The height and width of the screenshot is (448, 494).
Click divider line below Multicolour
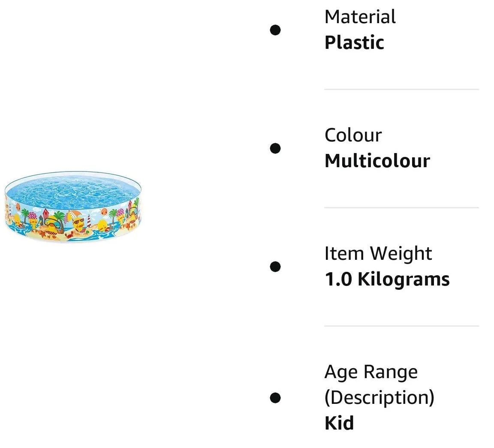pyautogui.click(x=402, y=207)
